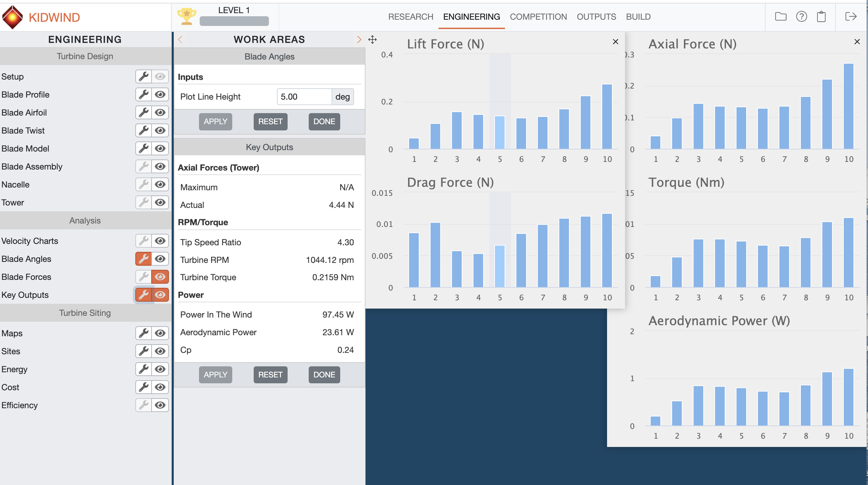This screenshot has width=868, height=485.
Task: Collapse the Blade Angles work area header
Action: [x=269, y=56]
